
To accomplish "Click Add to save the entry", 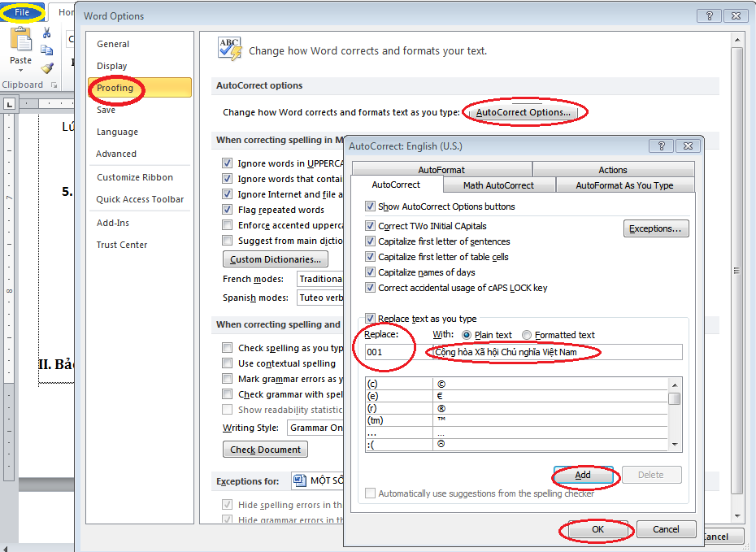I will (x=583, y=475).
